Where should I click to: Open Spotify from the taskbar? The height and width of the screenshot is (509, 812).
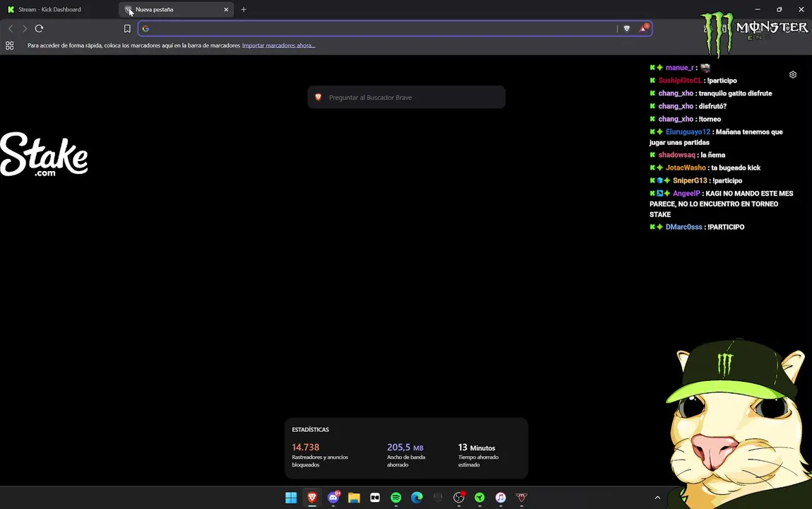[x=396, y=498]
